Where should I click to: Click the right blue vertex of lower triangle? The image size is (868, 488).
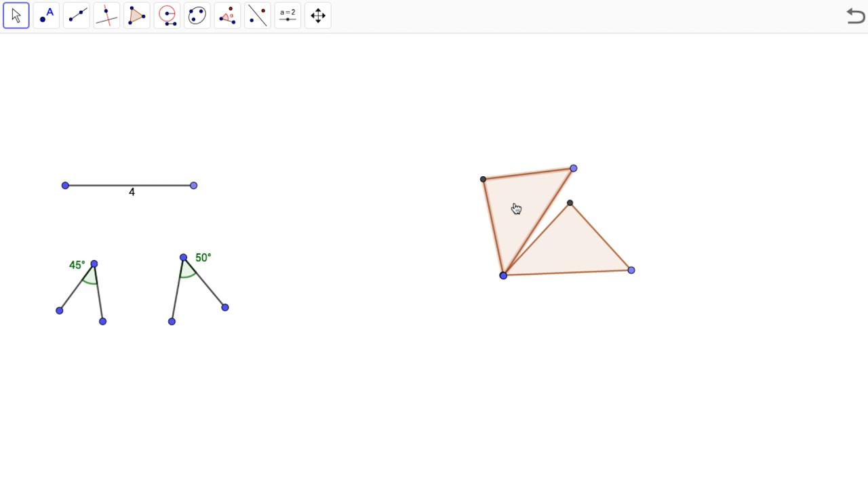[631, 270]
